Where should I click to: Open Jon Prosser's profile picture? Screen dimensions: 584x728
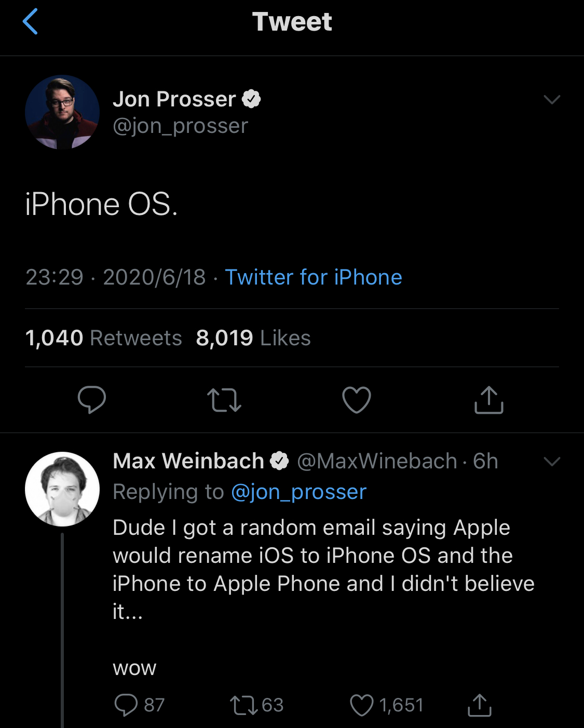tap(62, 112)
